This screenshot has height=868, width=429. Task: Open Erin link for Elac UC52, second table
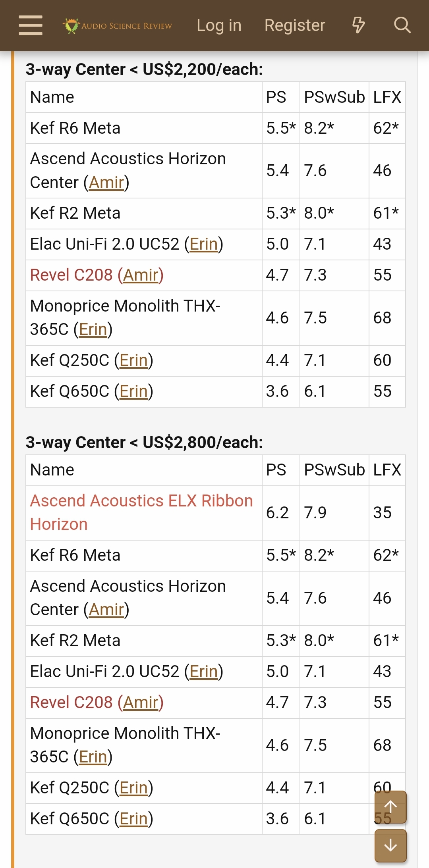(204, 672)
